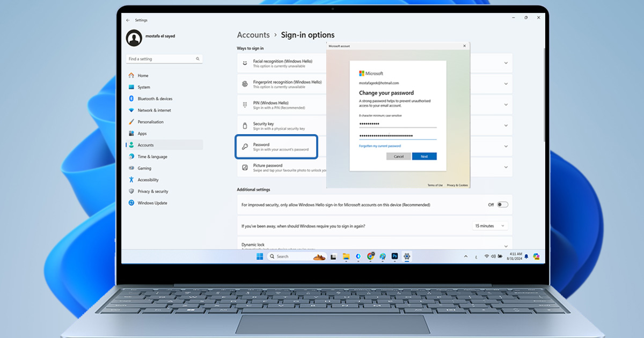Open the Privacy & Cookies link
644x338 pixels.
coord(457,185)
